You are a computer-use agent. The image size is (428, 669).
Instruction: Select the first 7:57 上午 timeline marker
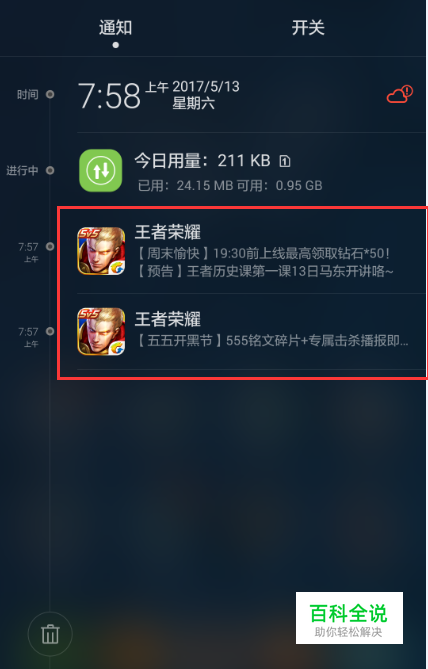pyautogui.click(x=50, y=247)
